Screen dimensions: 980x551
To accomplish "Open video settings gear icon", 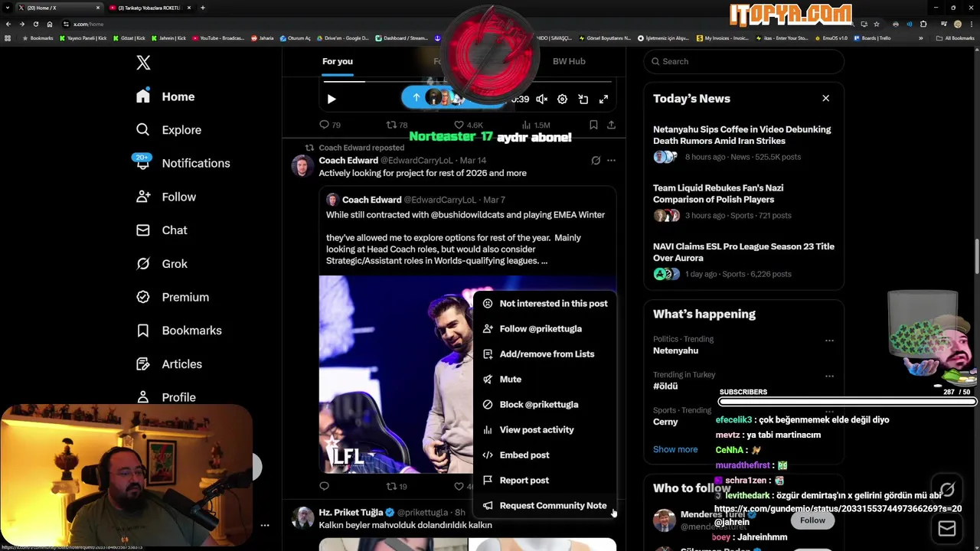I will 562,99.
